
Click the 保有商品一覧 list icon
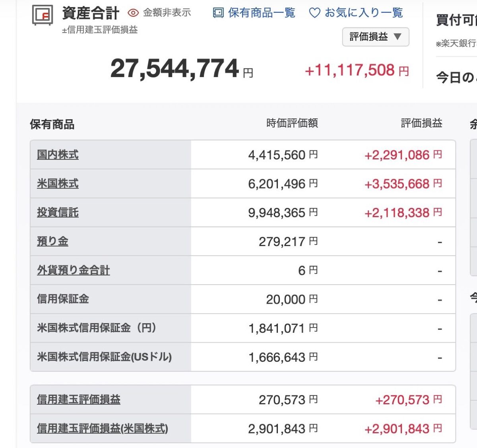coord(218,13)
